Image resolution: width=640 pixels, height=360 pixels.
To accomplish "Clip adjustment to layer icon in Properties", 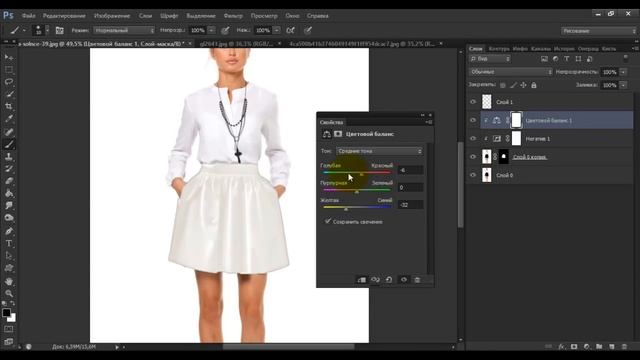I will click(362, 280).
